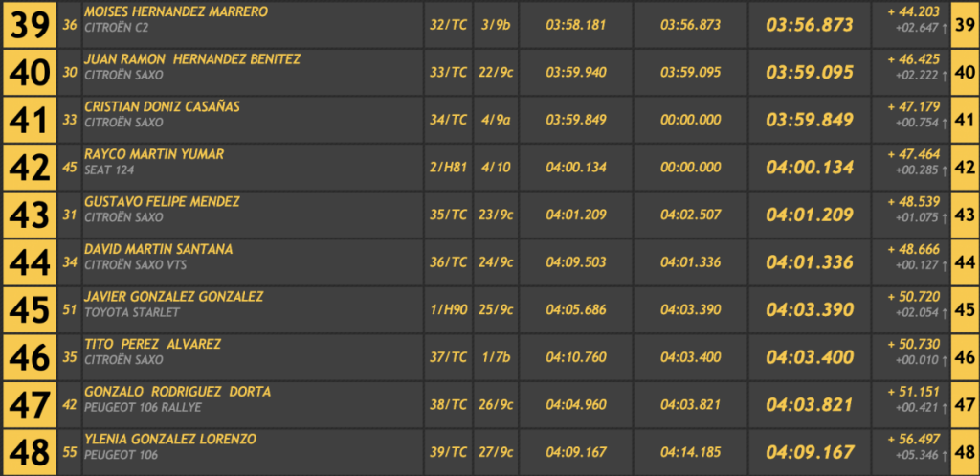Click the small right-side position 48 badge
Image resolution: width=980 pixels, height=476 pixels.
[x=965, y=452]
